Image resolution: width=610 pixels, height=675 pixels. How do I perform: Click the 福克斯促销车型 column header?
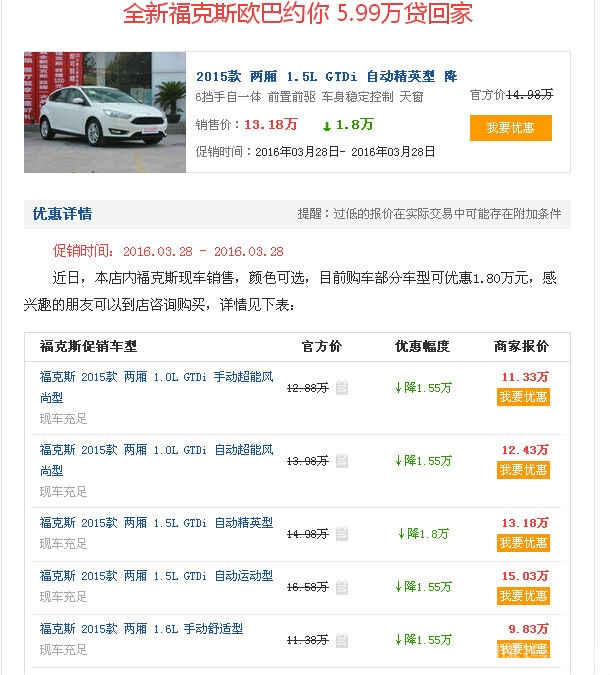pos(88,346)
